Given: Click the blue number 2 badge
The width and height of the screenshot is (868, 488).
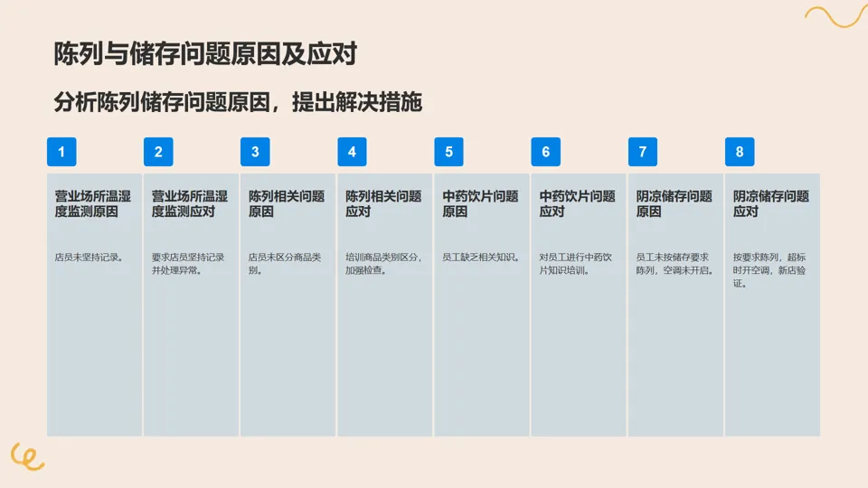Looking at the screenshot, I should point(158,152).
